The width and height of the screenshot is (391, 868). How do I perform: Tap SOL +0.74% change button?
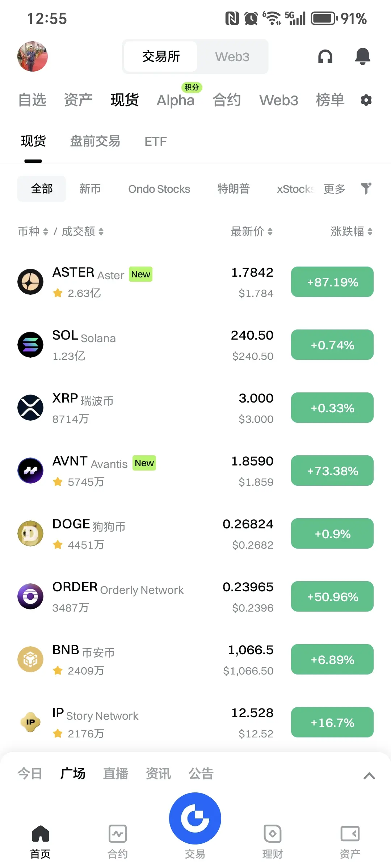[332, 345]
